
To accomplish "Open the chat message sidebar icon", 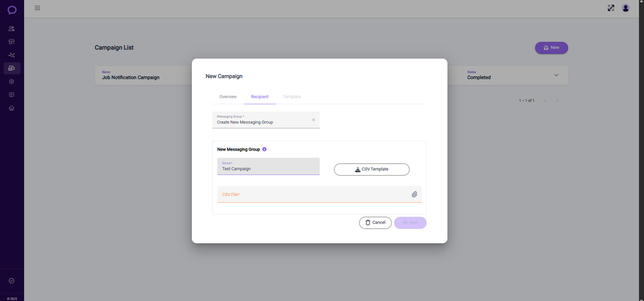I will 12,95.
